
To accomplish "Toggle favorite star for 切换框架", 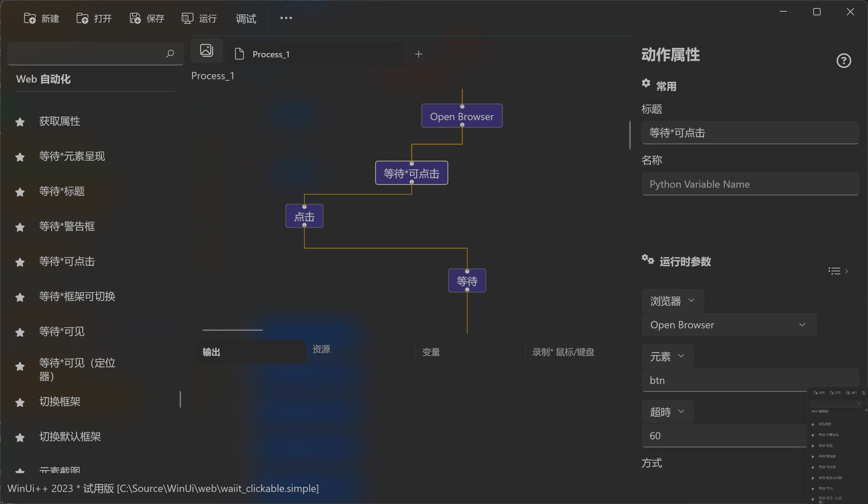I will tap(20, 402).
